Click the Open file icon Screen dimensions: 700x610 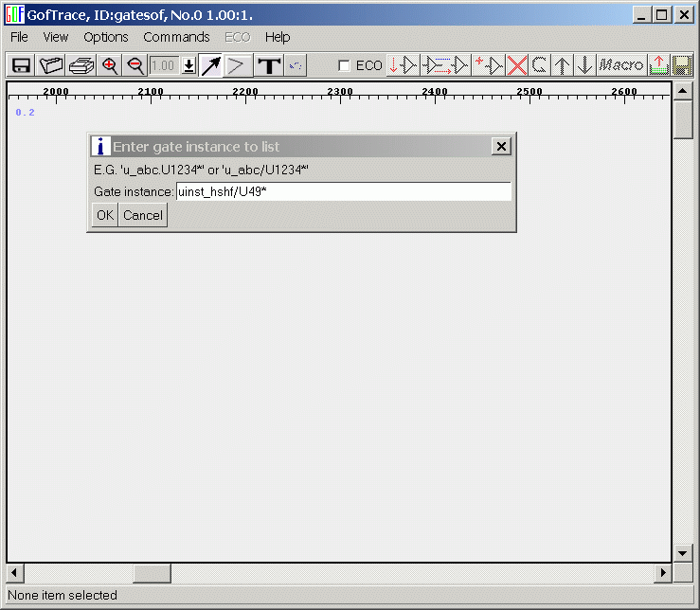(x=50, y=65)
